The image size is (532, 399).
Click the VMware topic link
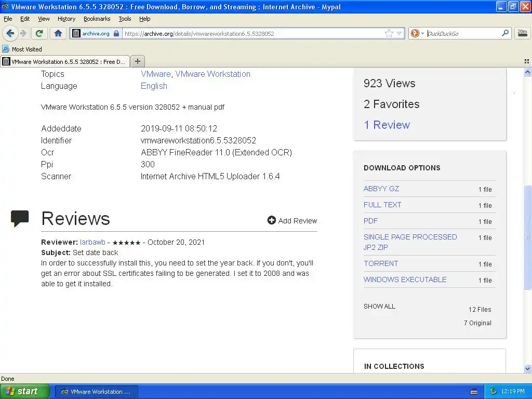(156, 74)
